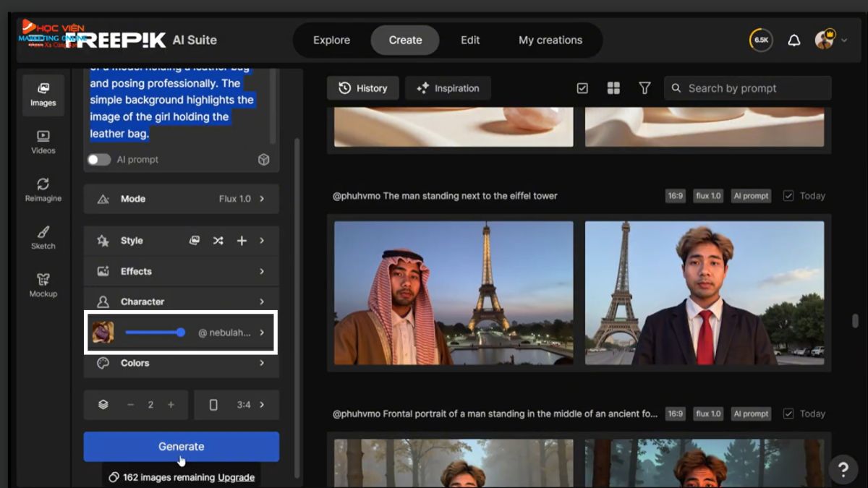Open the Images tool in sidebar
Viewport: 868px width, 488px height.
click(43, 95)
